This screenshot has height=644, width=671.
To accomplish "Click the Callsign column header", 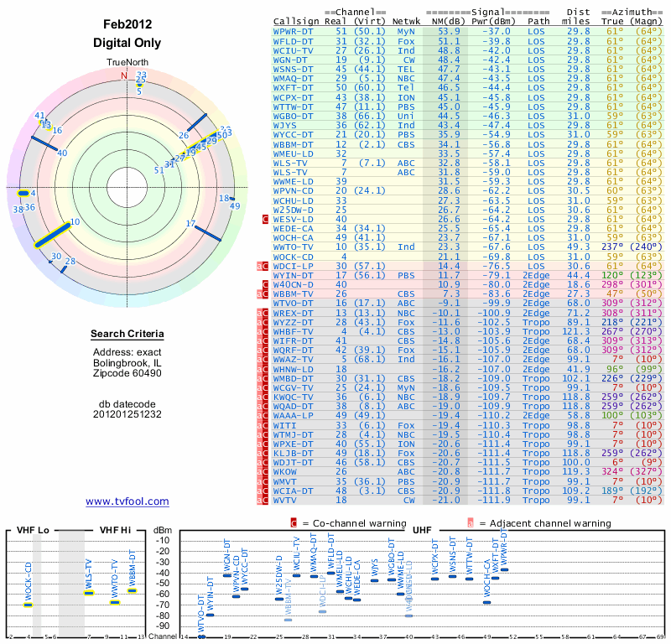I will [297, 20].
